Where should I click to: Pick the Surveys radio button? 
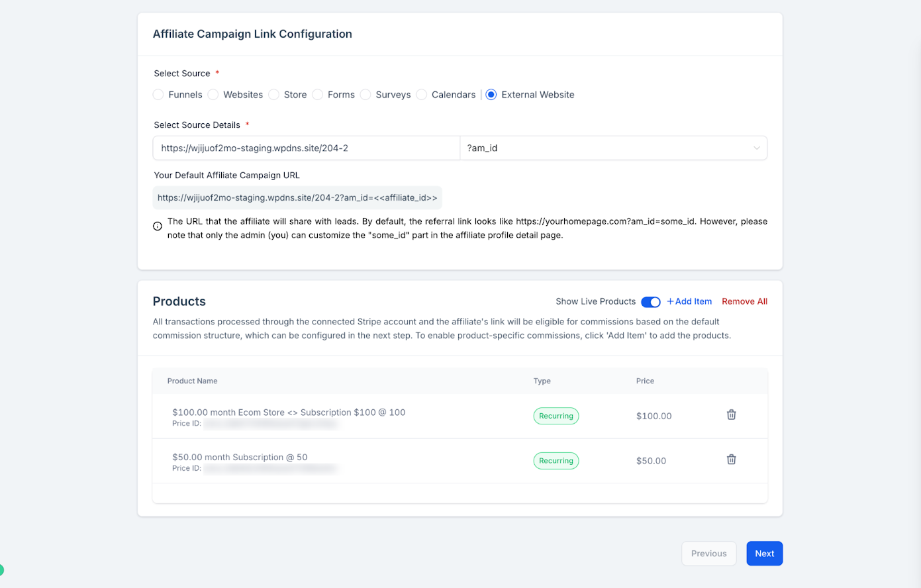365,95
